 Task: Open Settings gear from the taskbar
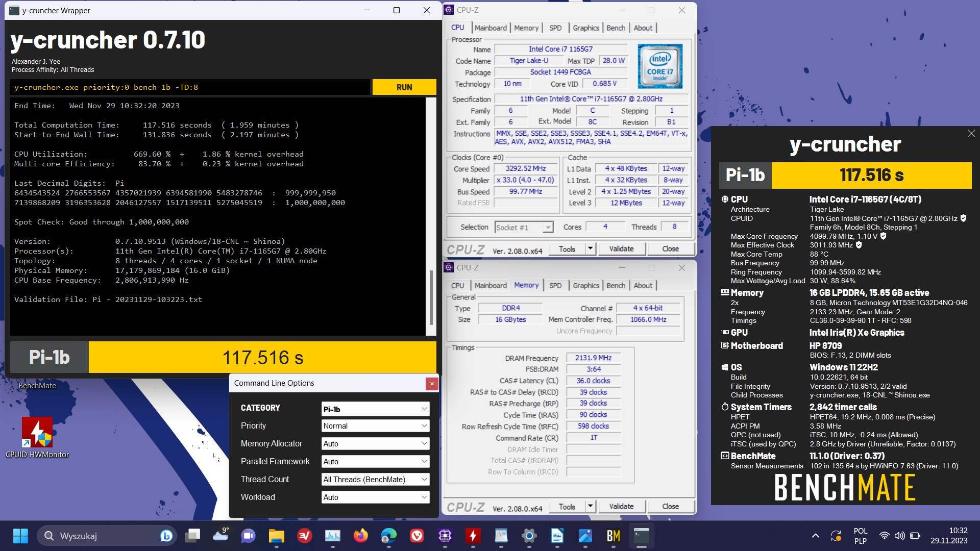[529, 536]
